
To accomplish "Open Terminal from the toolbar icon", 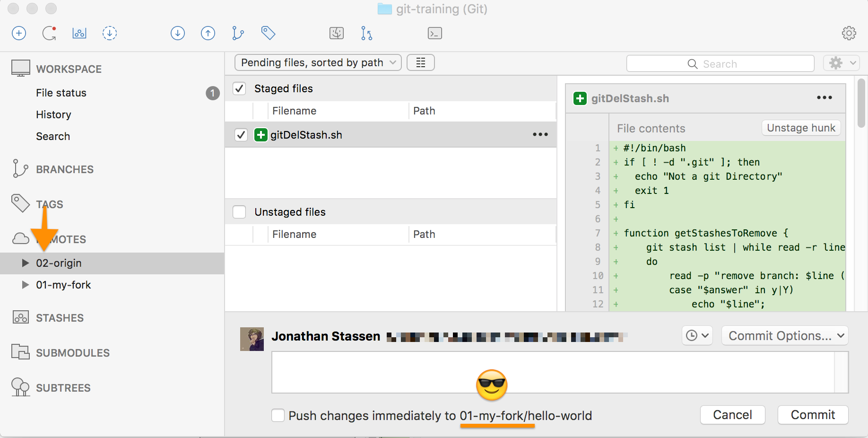I will pyautogui.click(x=434, y=33).
